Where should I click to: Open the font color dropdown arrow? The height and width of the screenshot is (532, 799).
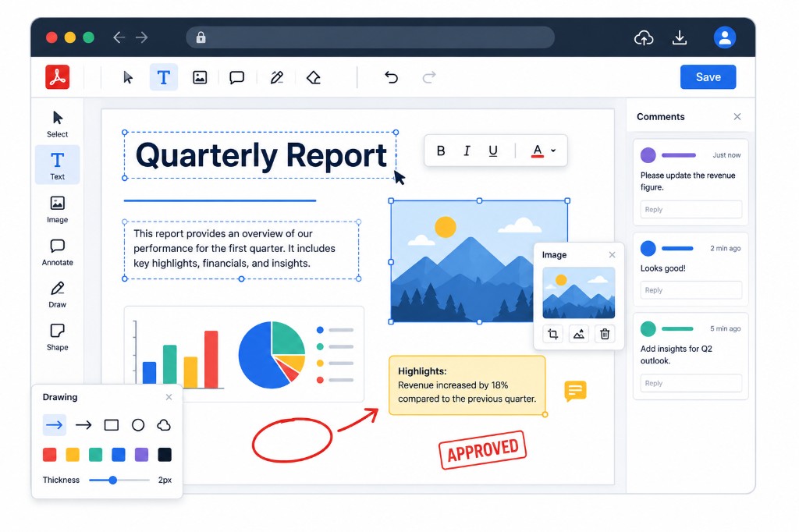click(553, 151)
